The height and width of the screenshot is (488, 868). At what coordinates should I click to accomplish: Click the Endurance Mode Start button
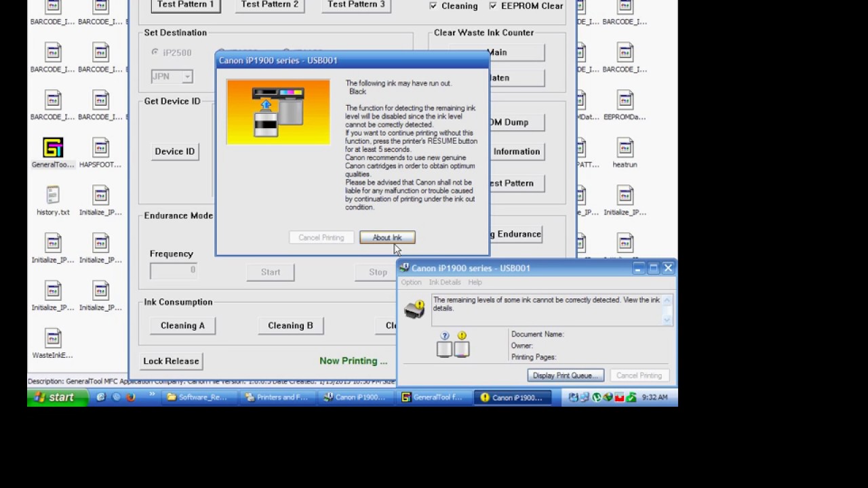(271, 272)
